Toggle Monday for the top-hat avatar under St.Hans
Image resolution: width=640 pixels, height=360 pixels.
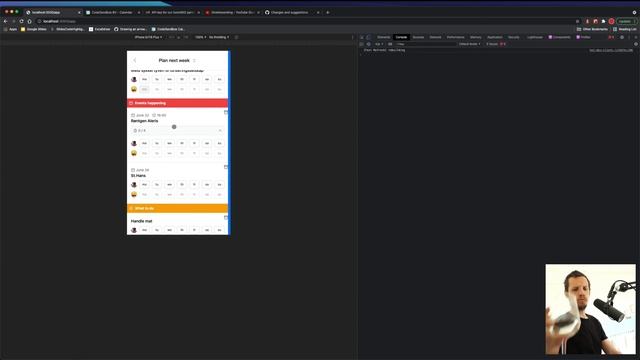[x=144, y=184]
